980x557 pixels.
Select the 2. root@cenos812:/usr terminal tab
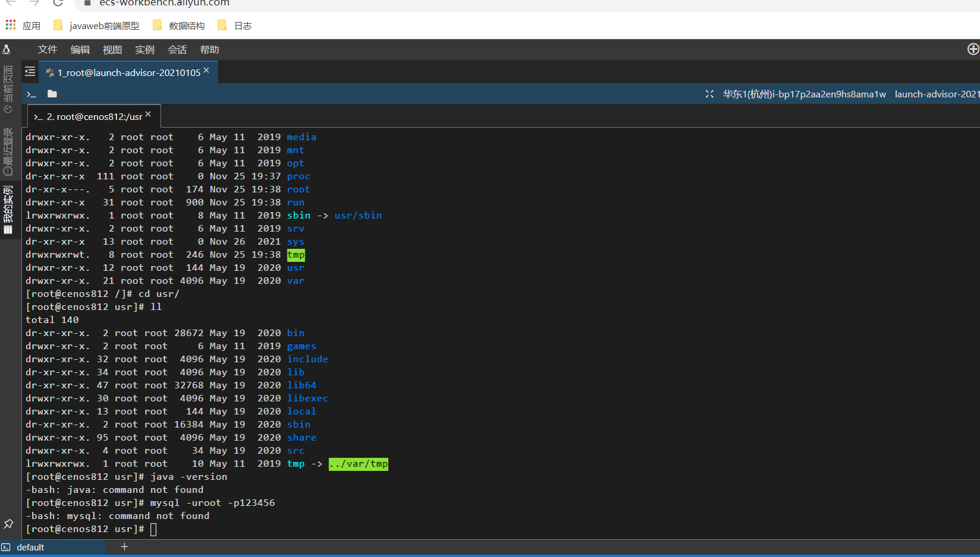[x=94, y=116]
